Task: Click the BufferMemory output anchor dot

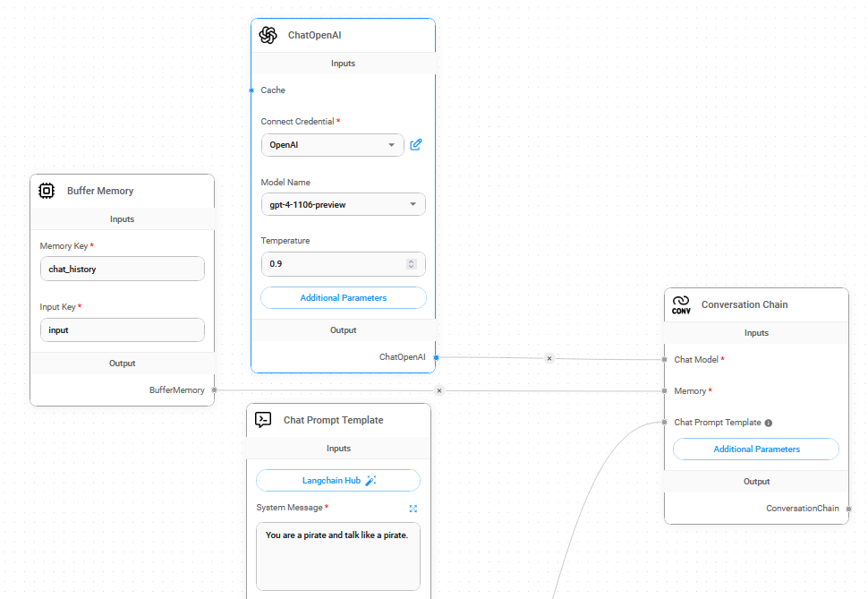Action: coord(214,390)
